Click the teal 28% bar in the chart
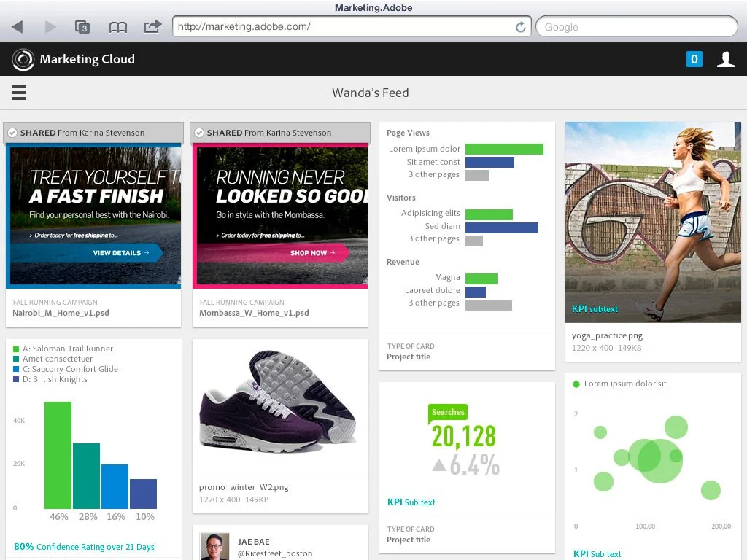 [x=86, y=476]
